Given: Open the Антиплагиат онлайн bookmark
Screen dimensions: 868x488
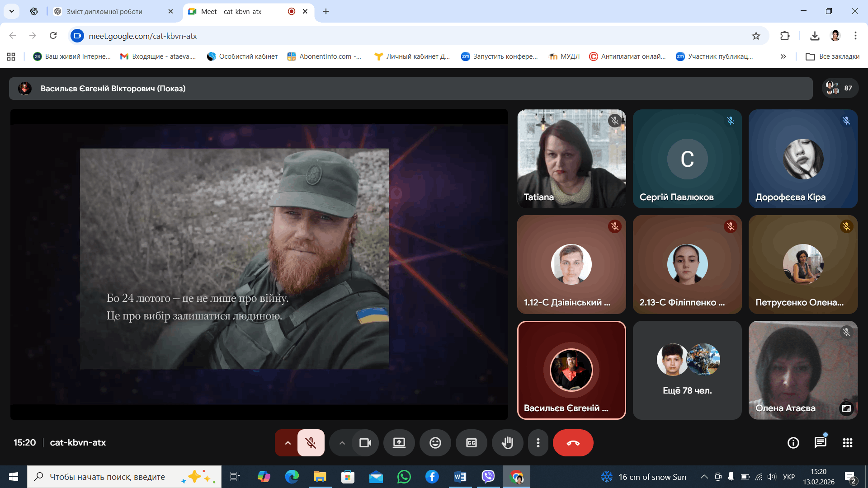Looking at the screenshot, I should click(627, 56).
